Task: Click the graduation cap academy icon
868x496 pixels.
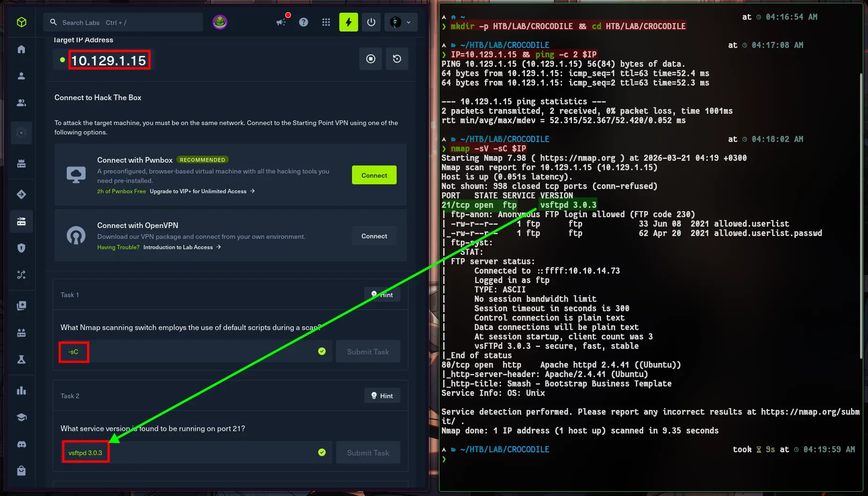Action: tap(21, 417)
